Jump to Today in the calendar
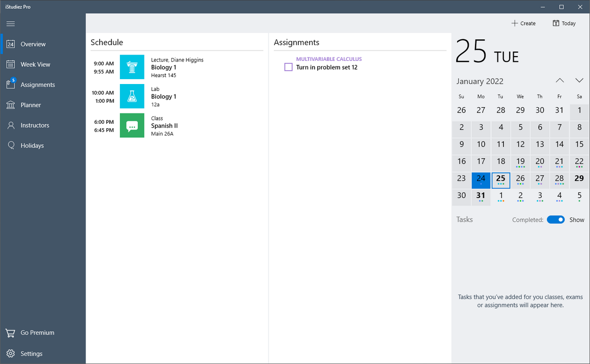Viewport: 590px width, 364px height. tap(564, 23)
